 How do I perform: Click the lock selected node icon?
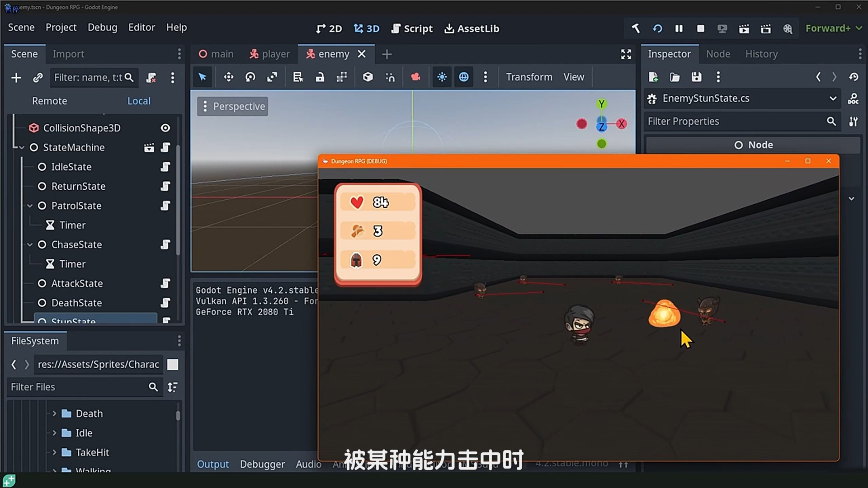point(320,77)
